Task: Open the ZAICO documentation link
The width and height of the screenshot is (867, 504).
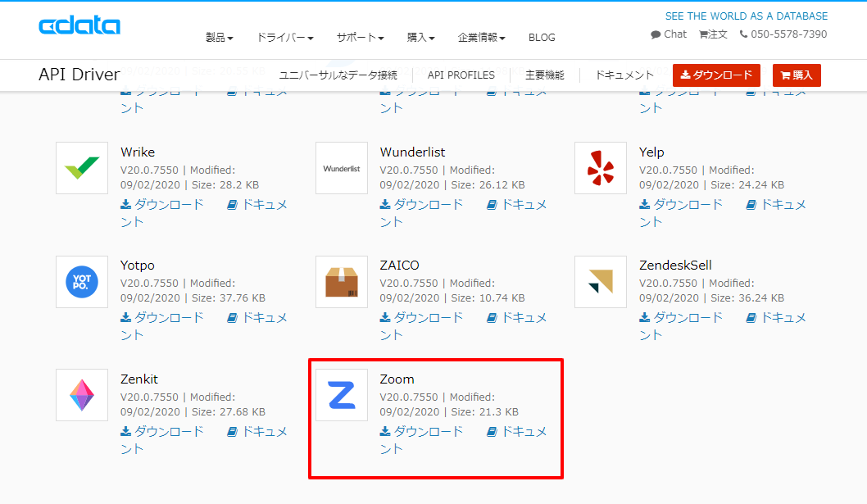Action: coord(516,317)
